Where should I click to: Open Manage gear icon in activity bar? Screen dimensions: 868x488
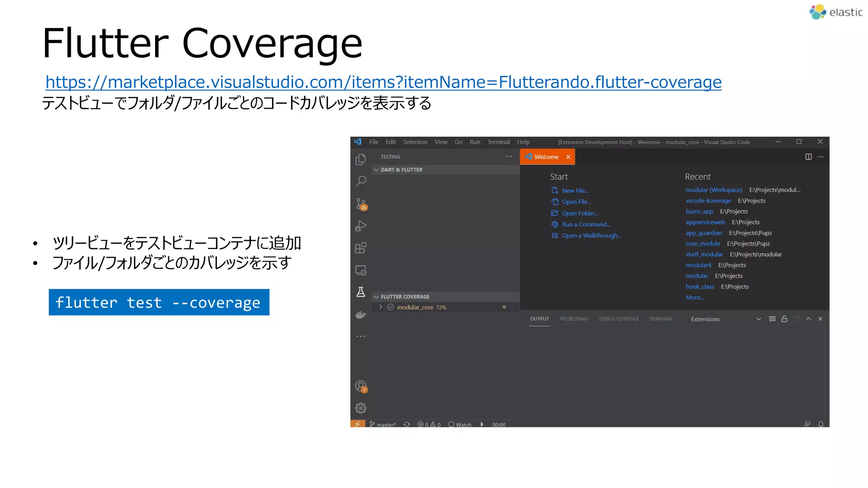tap(361, 408)
